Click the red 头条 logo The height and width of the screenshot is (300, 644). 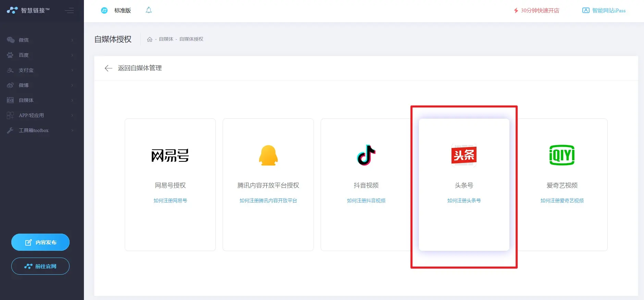[464, 155]
